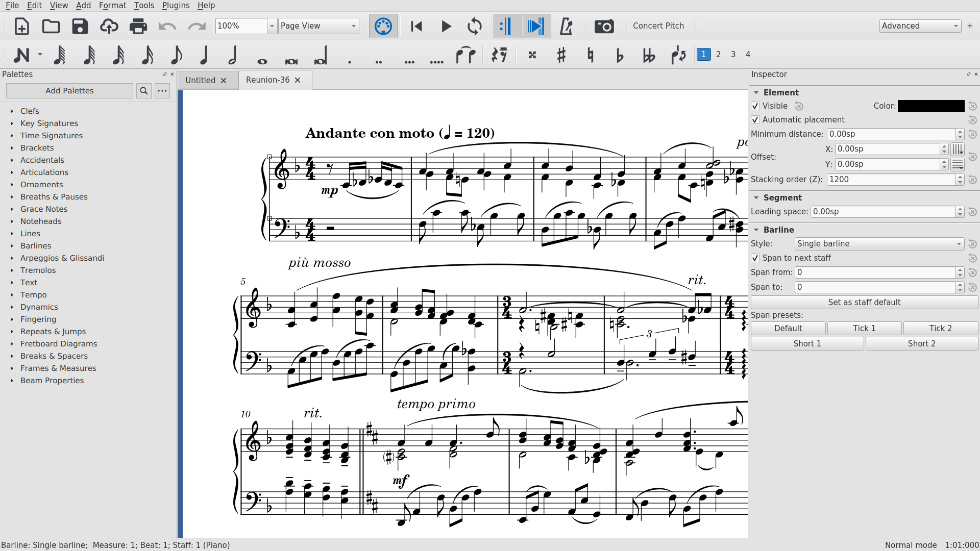
Task: Select the natural accidental icon
Action: (589, 54)
